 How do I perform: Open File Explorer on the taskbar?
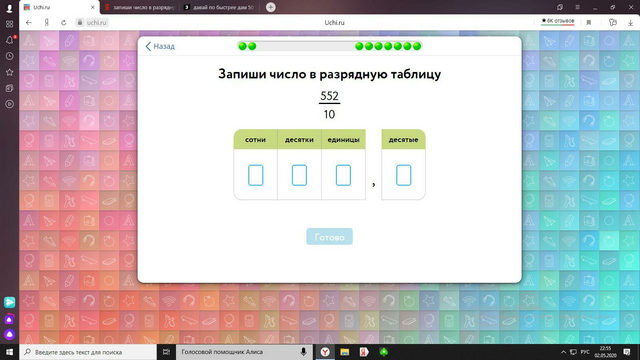point(344,352)
